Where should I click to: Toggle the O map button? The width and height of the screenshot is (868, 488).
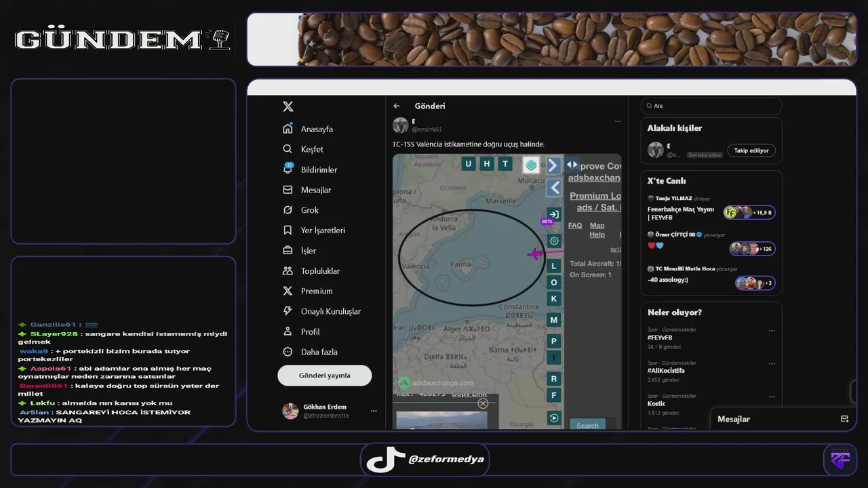[554, 283]
